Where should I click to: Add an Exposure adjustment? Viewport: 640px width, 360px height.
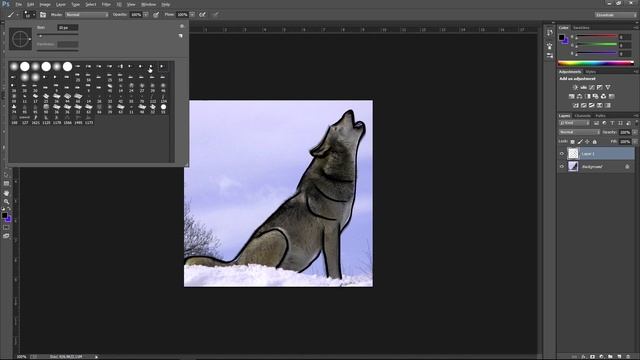[600, 87]
